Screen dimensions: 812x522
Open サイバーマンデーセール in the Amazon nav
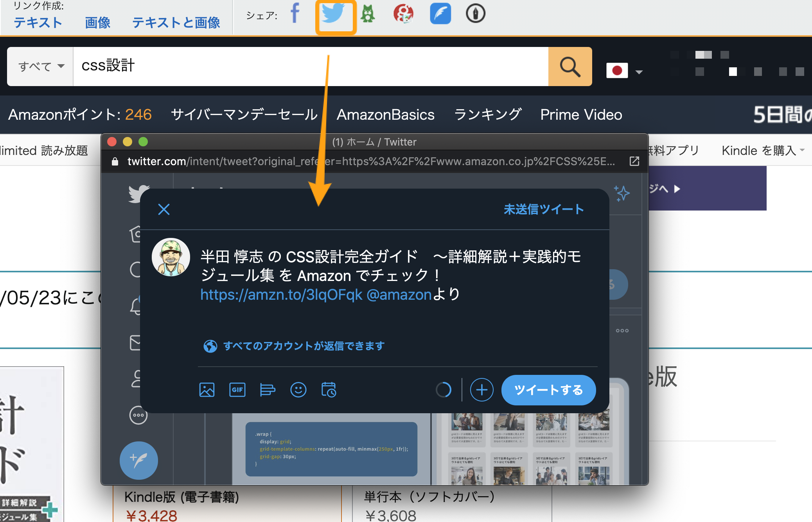[244, 115]
